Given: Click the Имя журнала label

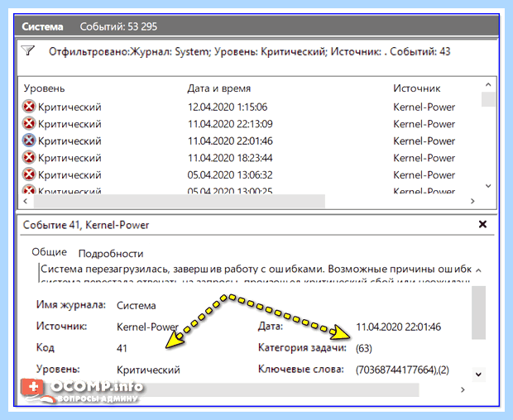Looking at the screenshot, I should (x=70, y=304).
